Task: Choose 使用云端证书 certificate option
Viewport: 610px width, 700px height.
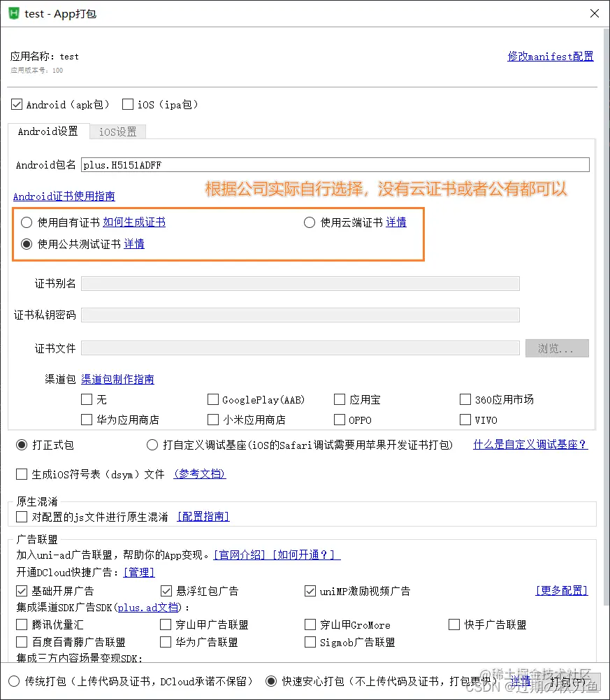Action: click(x=310, y=222)
